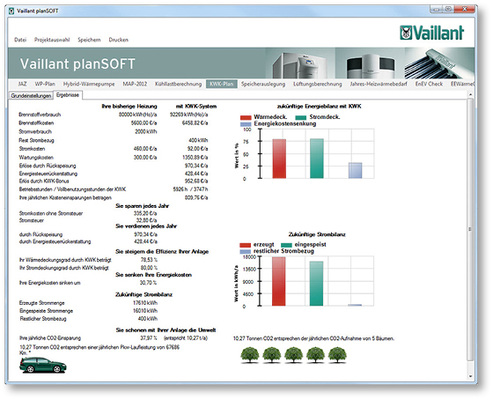Click the blue restlicher Strombezug legend swatch
This screenshot has width=493, height=400.
coord(245,252)
